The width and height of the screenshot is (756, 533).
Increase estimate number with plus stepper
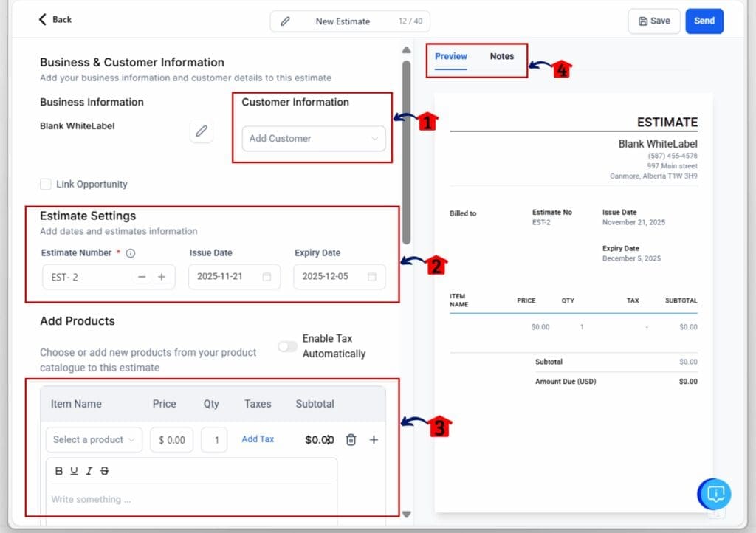(x=162, y=277)
